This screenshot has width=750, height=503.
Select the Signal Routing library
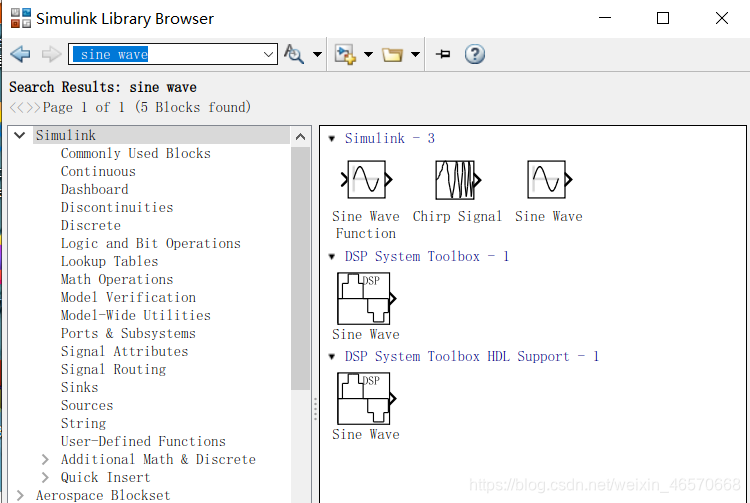(113, 370)
